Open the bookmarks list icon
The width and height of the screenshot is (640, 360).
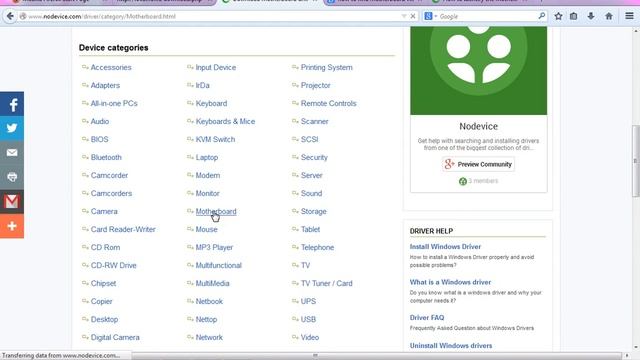pyautogui.click(x=573, y=16)
